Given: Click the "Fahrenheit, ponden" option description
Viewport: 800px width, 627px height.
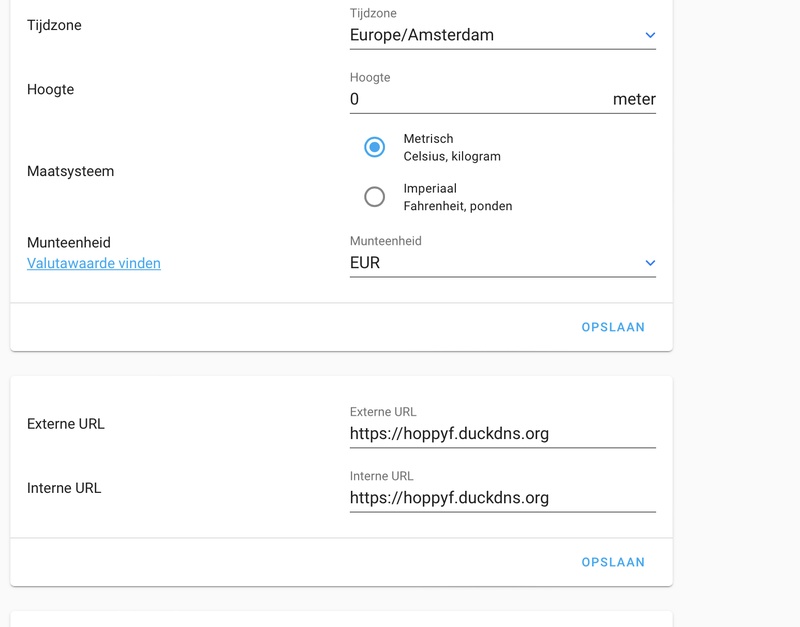Looking at the screenshot, I should click(457, 206).
